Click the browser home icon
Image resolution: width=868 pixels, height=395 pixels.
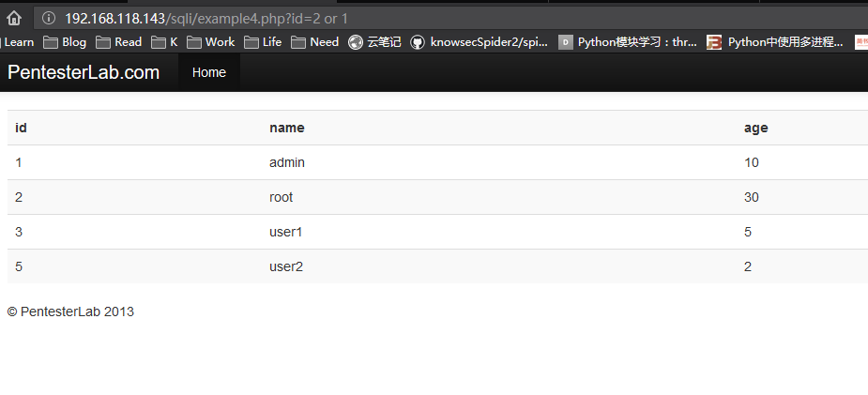pyautogui.click(x=14, y=18)
